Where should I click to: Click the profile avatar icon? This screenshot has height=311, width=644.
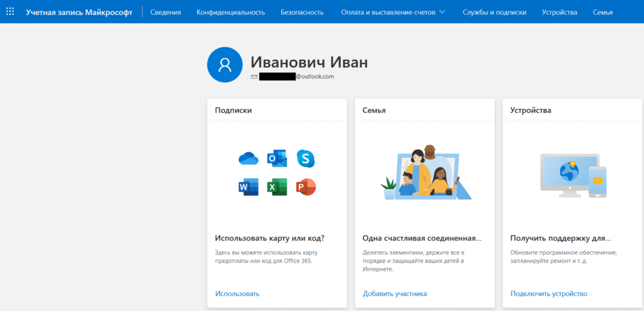[x=225, y=64]
